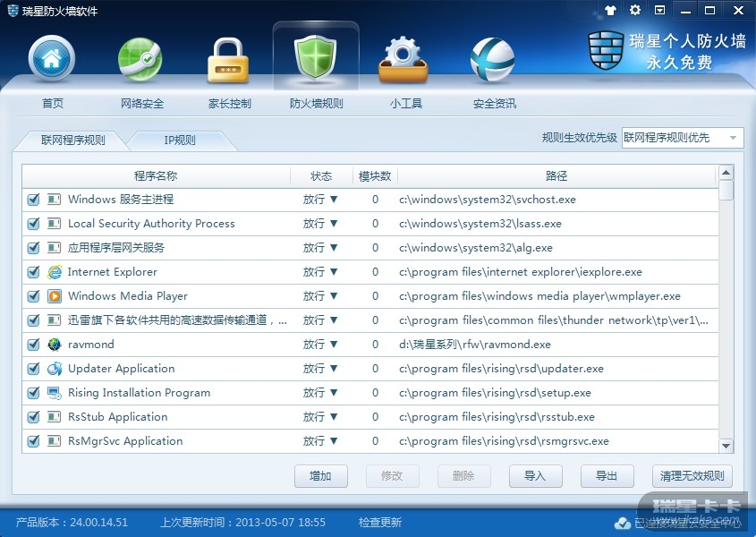Click the Internet Explorer program icon

pos(55,272)
